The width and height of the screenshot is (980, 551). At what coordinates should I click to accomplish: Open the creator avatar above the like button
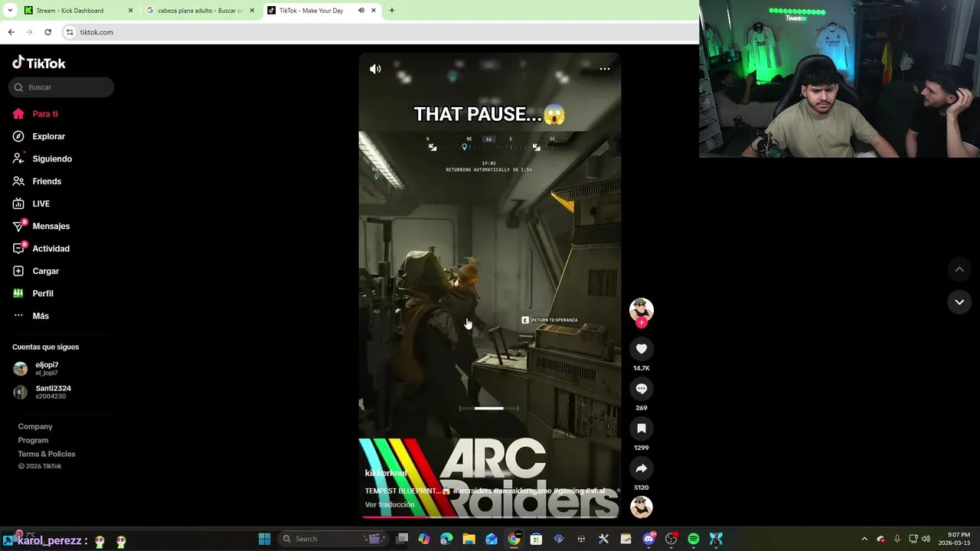642,309
